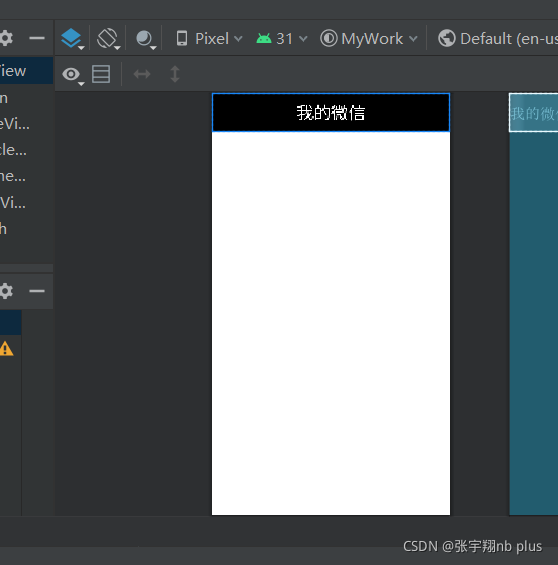The image size is (558, 565).
Task: Select the palette row whose text ends 'Vi...'
Action: 26,203
